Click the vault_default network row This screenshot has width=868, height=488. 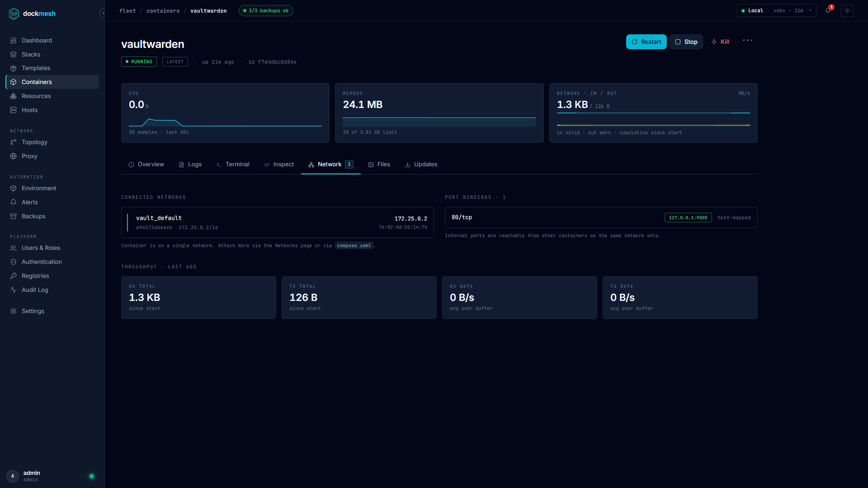point(278,222)
